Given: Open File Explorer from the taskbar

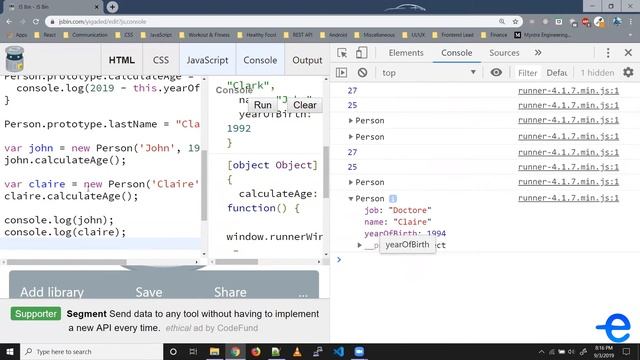Looking at the screenshot, I should pos(214,351).
